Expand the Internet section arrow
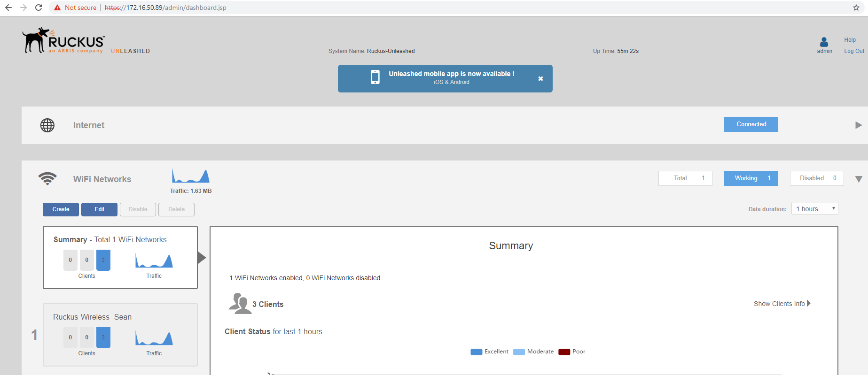Screen dimensions: 868x375 858,125
